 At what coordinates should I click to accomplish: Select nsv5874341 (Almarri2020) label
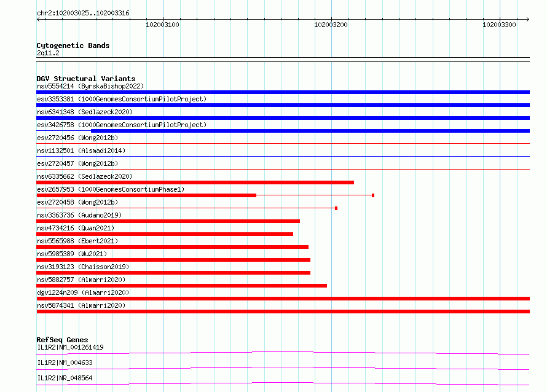click(81, 305)
